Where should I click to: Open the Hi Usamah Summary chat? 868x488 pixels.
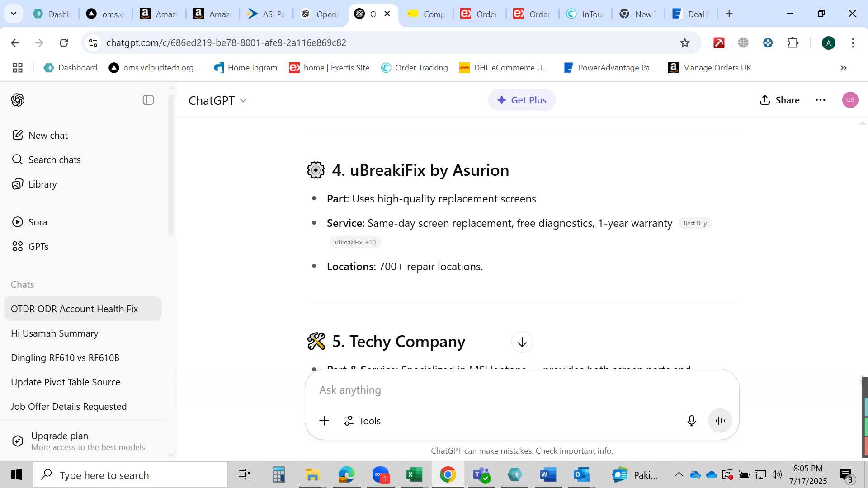click(x=83, y=333)
